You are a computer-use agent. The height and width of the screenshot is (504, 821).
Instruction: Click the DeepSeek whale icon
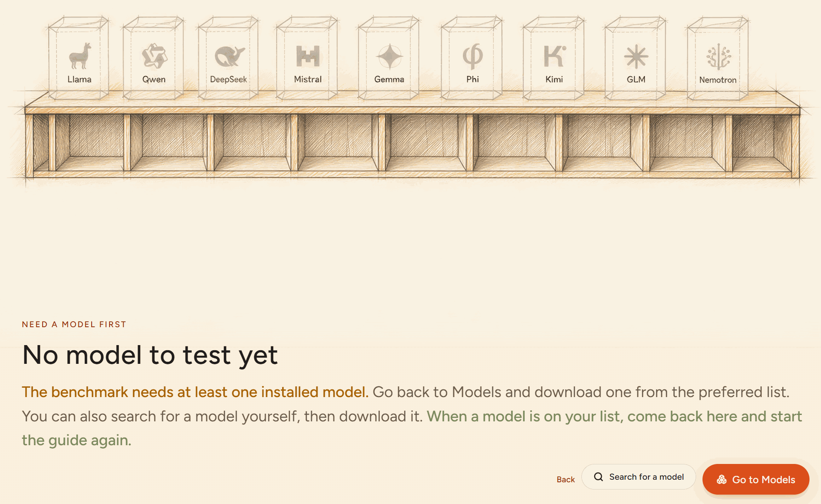[x=229, y=56]
